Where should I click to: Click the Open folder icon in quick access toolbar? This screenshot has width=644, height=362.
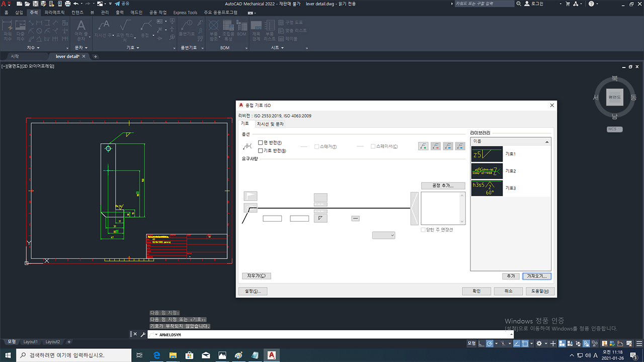[x=28, y=4]
